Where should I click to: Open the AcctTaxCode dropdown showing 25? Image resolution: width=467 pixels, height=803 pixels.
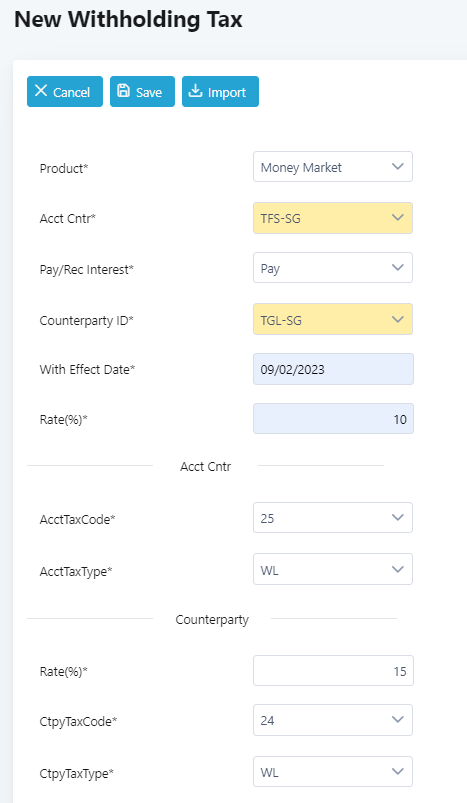tap(333, 518)
